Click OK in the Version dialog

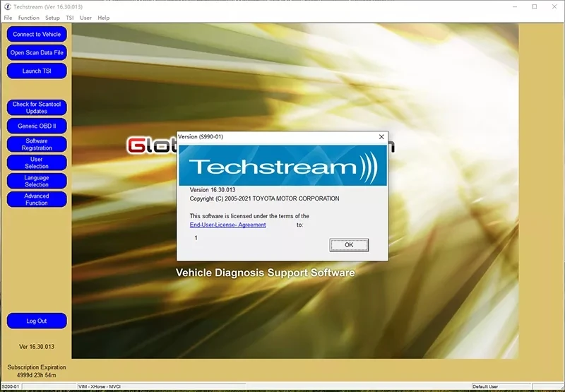[x=349, y=245]
